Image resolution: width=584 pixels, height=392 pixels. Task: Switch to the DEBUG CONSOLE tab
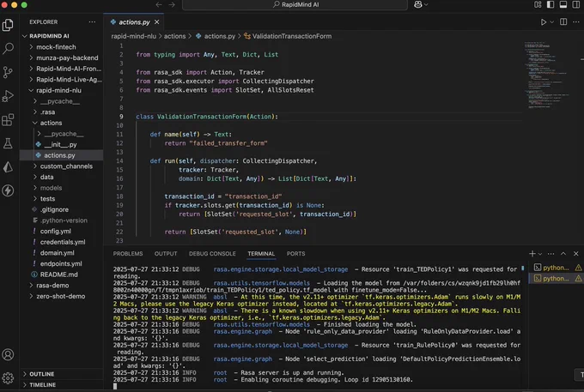click(212, 254)
